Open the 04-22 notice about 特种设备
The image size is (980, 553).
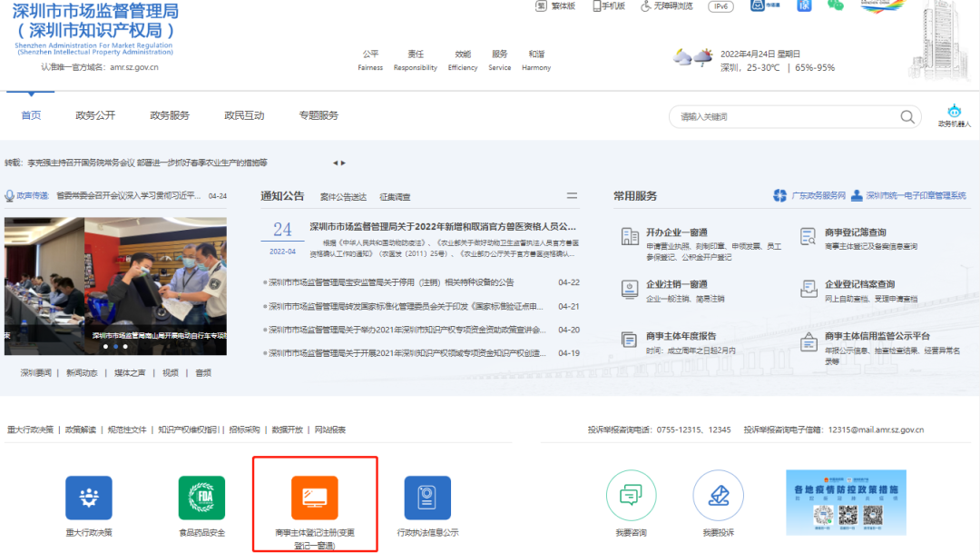coord(391,282)
